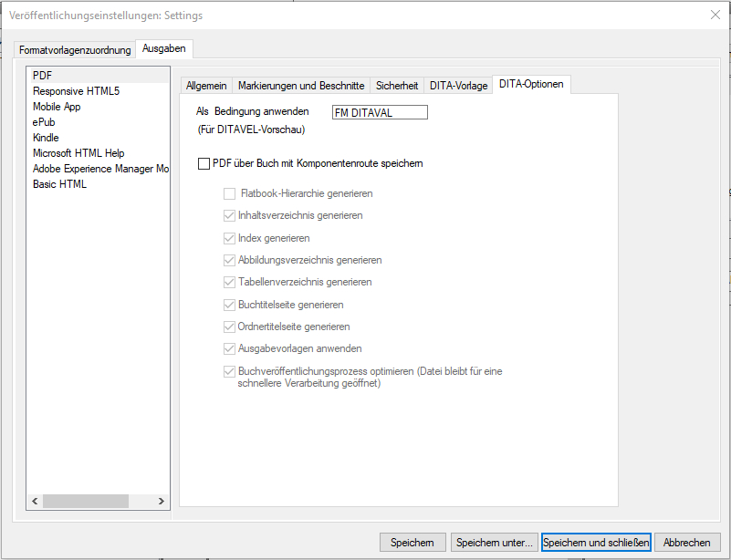Choose Microsoft HTML Help output
Image resolution: width=731 pixels, height=560 pixels.
tap(78, 153)
